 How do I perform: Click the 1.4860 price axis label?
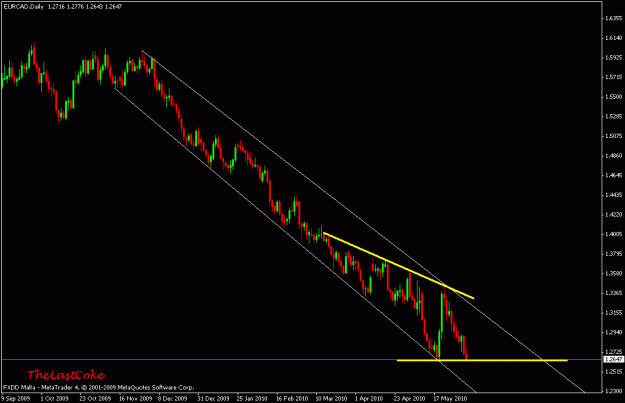coord(613,156)
